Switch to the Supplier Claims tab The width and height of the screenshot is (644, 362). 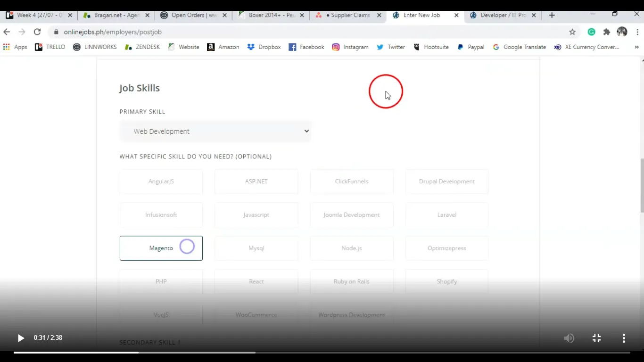point(348,15)
